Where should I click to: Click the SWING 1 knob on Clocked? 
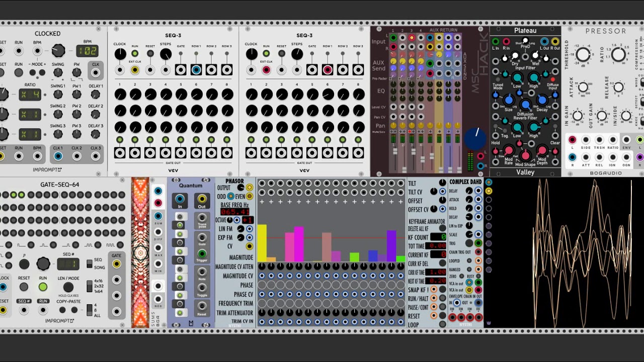pos(58,94)
